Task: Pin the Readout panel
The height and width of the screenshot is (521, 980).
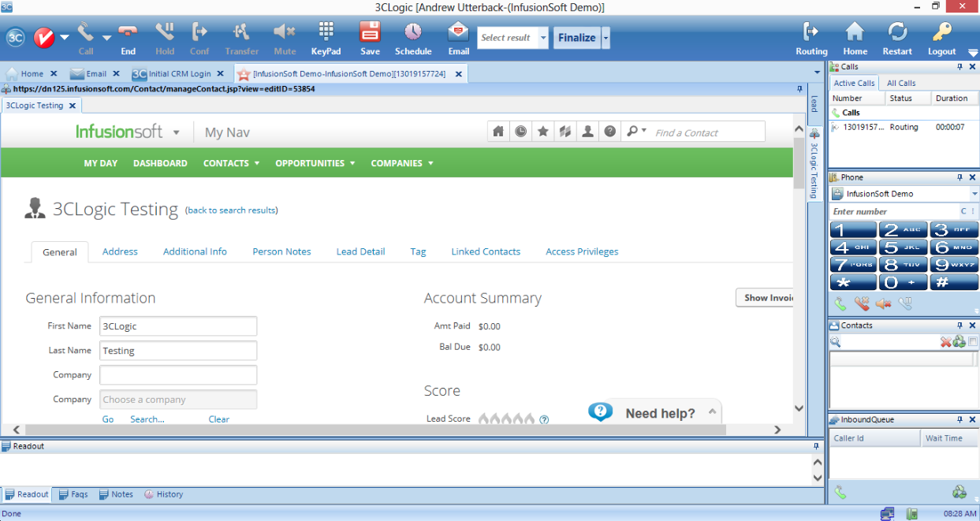Action: click(x=817, y=446)
